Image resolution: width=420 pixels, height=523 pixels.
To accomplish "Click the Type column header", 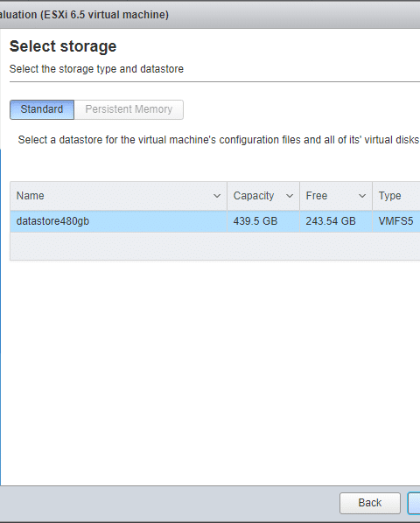I will 396,196.
